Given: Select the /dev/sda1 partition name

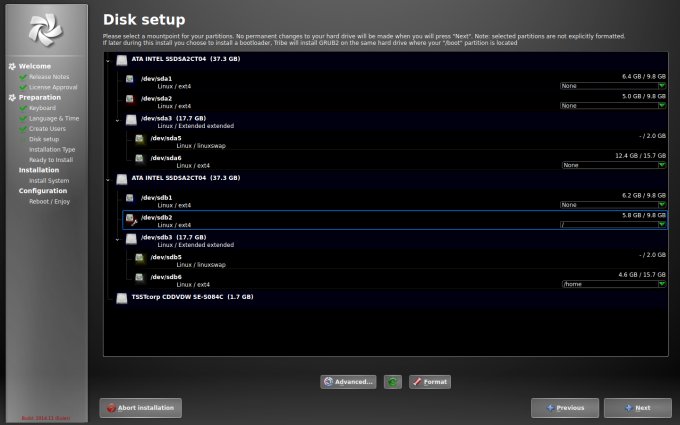Looking at the screenshot, I should click(157, 79).
